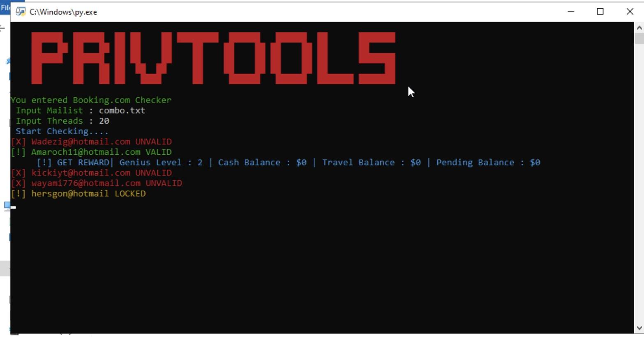Close the py.exe console window
Image resolution: width=644 pixels, height=337 pixels.
click(x=630, y=11)
